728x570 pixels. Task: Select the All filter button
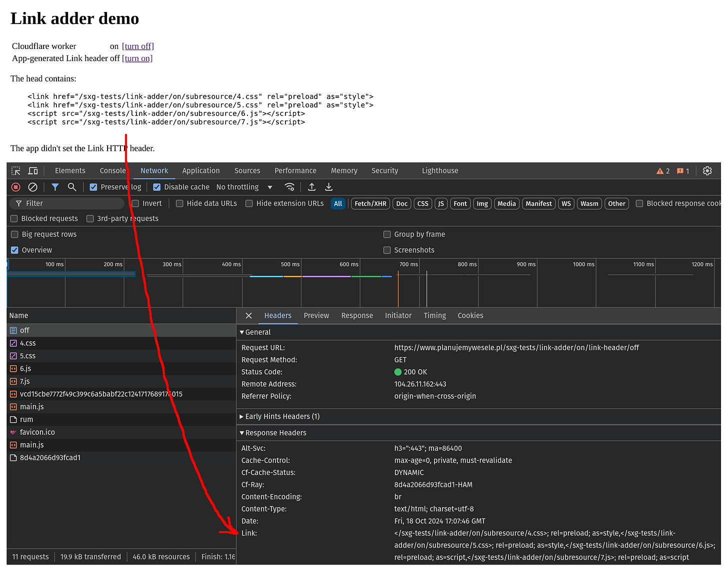pyautogui.click(x=338, y=204)
